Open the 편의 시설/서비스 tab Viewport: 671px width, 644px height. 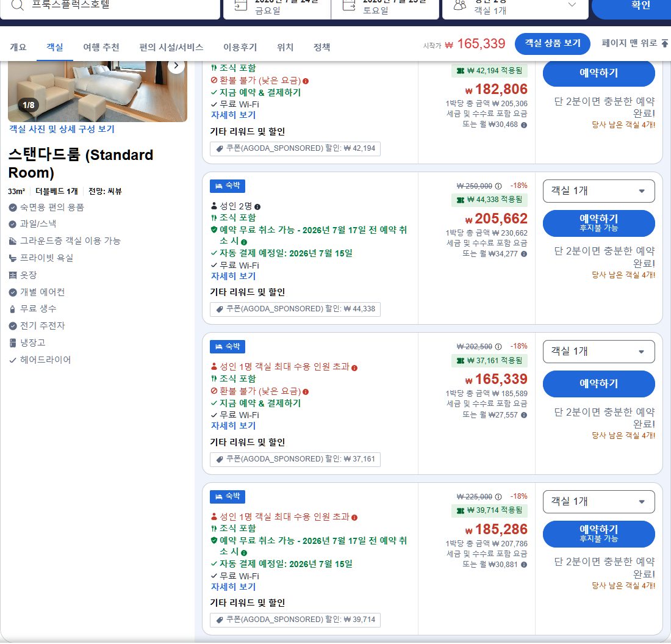pyautogui.click(x=171, y=47)
